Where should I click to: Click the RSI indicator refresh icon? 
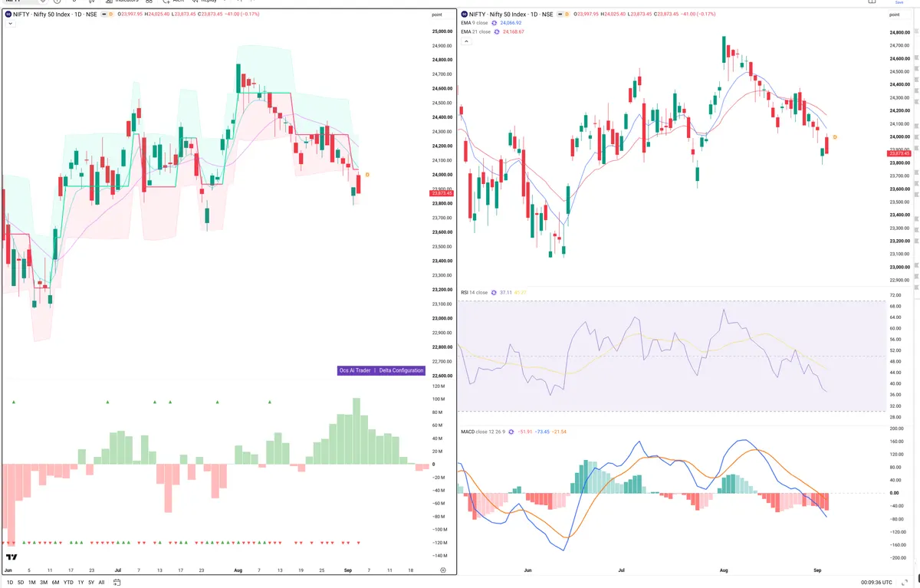[x=495, y=292]
